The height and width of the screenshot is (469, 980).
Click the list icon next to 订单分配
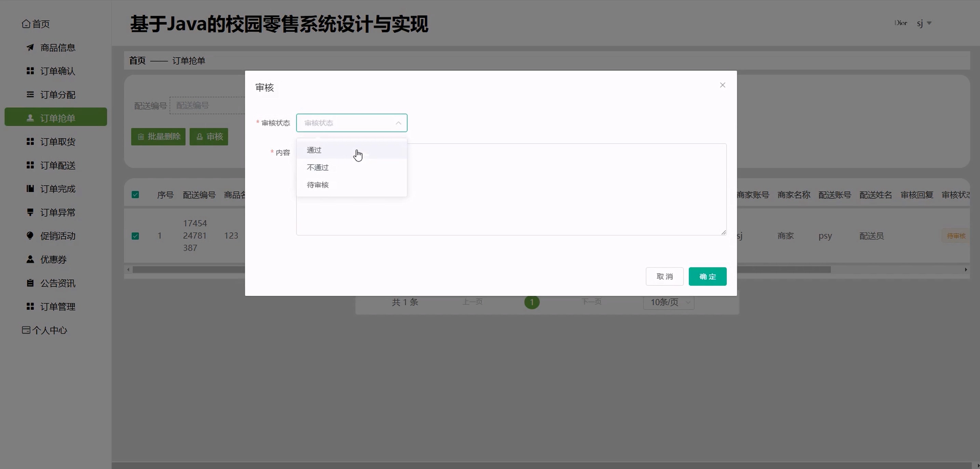pyautogui.click(x=30, y=95)
